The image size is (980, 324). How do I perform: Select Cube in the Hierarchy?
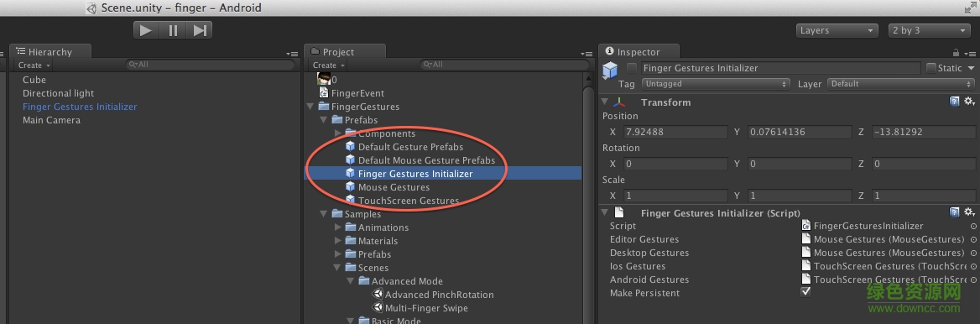point(34,80)
